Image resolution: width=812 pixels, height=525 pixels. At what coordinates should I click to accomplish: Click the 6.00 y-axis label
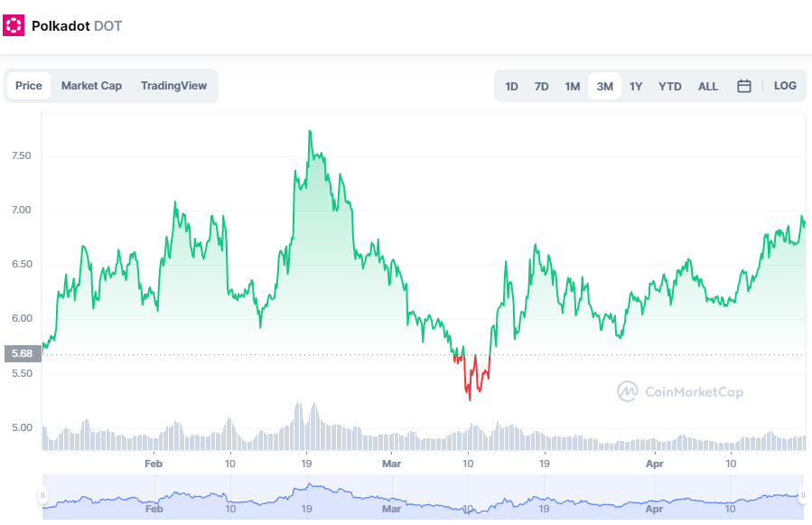(22, 319)
